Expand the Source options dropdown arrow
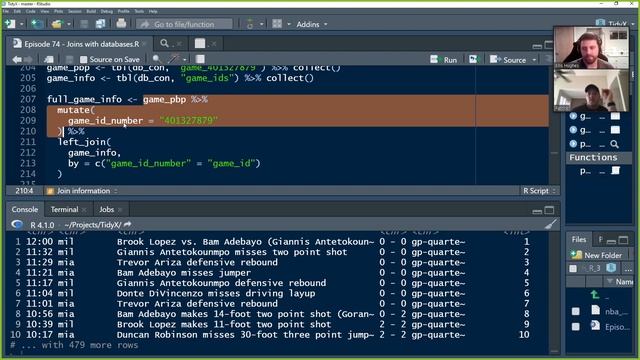Screen dimensions: 640x360 point(534,60)
